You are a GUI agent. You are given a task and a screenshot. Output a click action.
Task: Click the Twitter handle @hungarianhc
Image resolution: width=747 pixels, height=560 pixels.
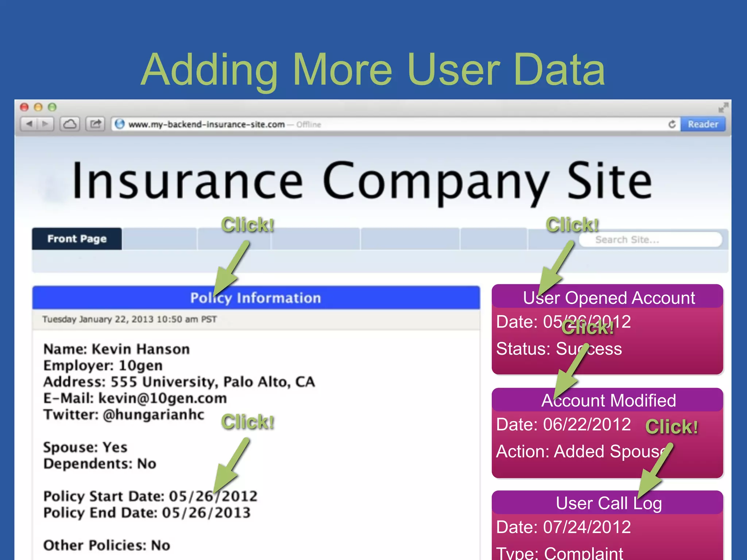pos(154,415)
